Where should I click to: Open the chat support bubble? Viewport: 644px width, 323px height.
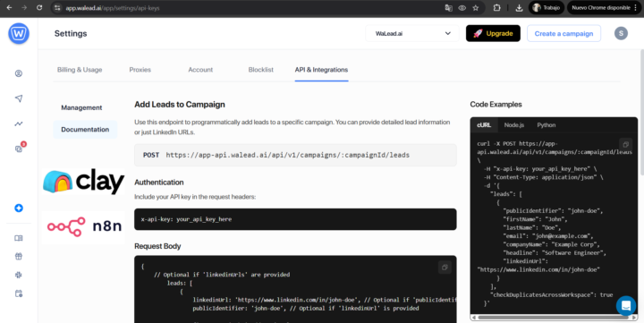coord(626,306)
